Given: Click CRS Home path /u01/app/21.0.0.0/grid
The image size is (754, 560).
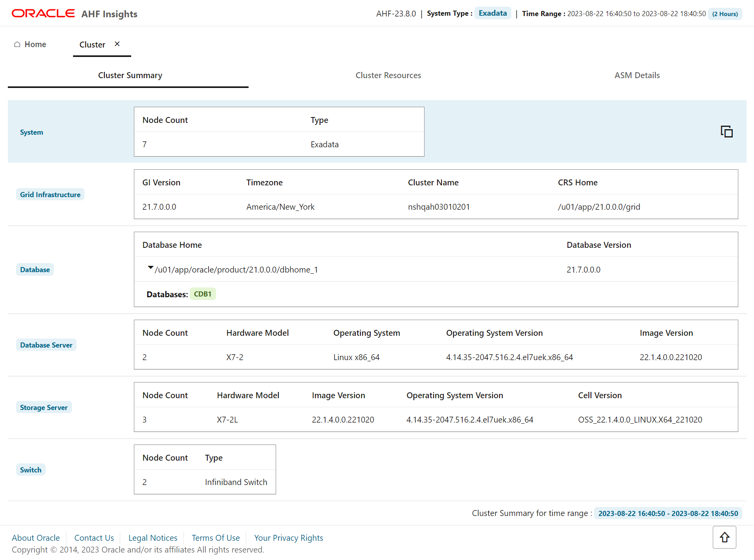Looking at the screenshot, I should click(599, 207).
